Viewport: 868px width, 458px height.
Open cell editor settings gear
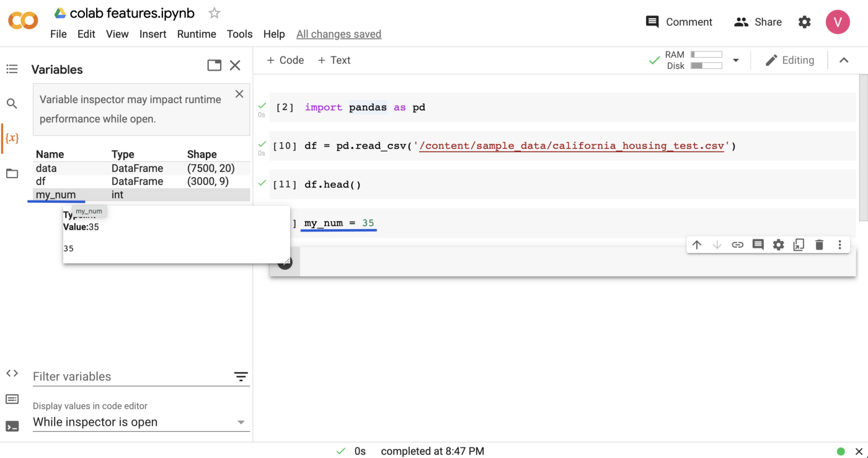coord(778,245)
